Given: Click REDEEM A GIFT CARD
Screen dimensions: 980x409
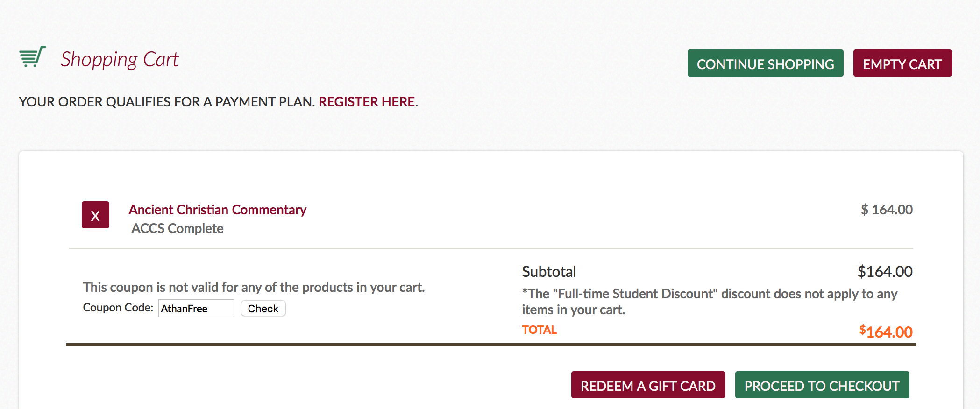Looking at the screenshot, I should pos(648,385).
